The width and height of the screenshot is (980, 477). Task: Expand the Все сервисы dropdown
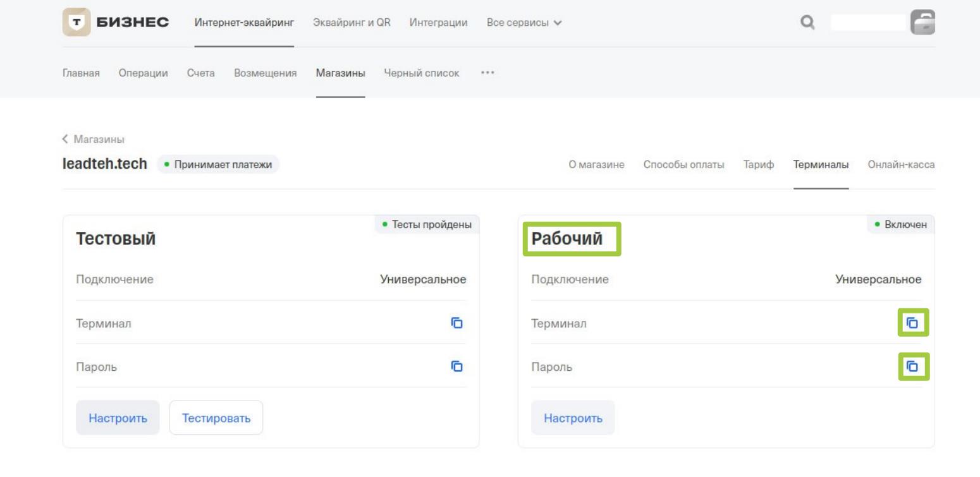pyautogui.click(x=522, y=23)
